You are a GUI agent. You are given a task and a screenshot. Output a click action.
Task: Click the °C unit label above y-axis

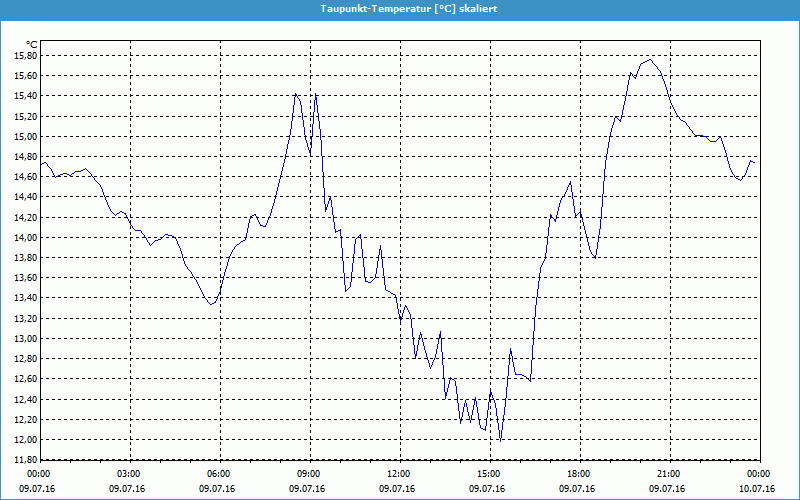[x=31, y=45]
